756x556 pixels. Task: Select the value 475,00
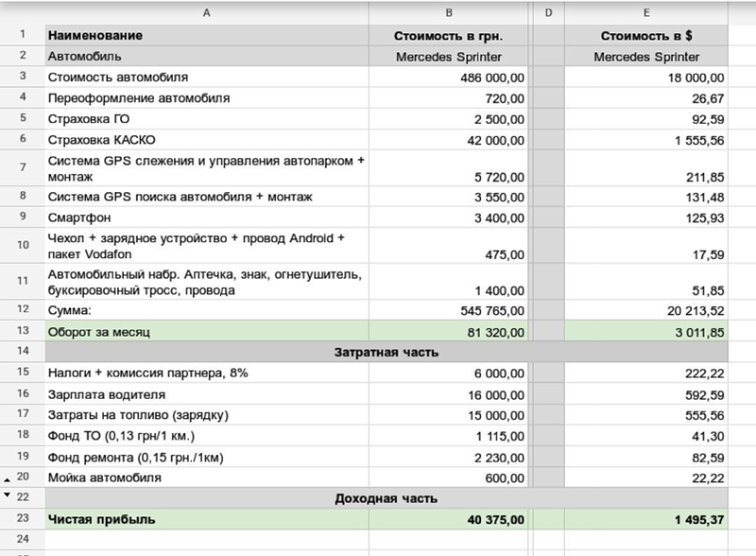[x=449, y=246]
